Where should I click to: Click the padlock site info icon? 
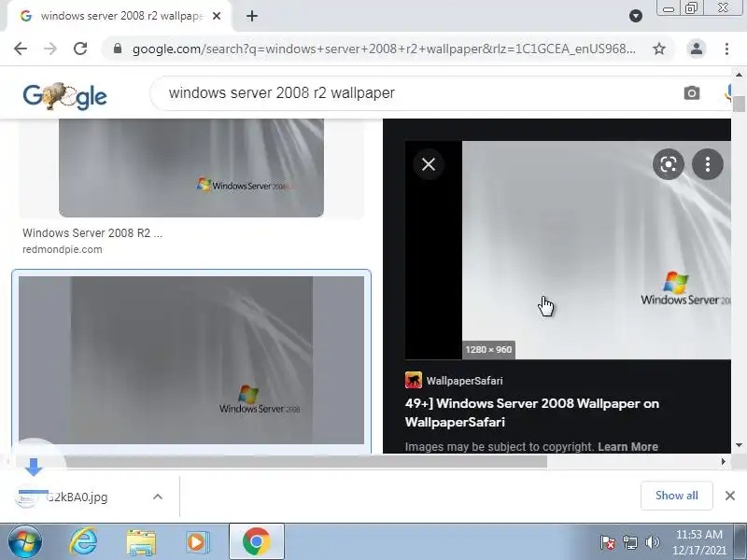(118, 49)
